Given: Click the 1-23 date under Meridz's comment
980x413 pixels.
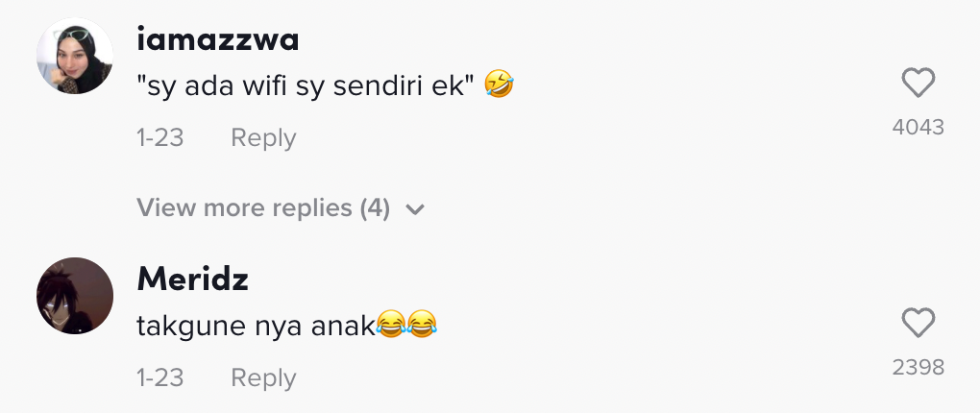Looking at the screenshot, I should 159,377.
